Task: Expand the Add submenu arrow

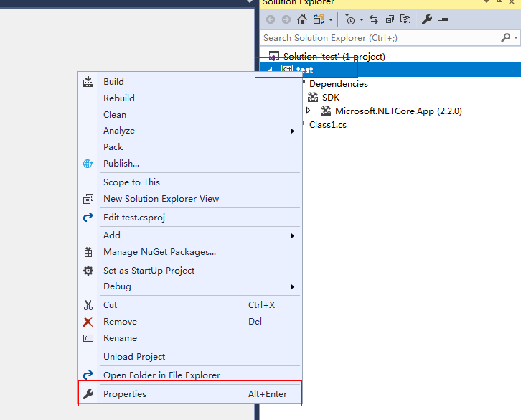Action: coord(292,235)
